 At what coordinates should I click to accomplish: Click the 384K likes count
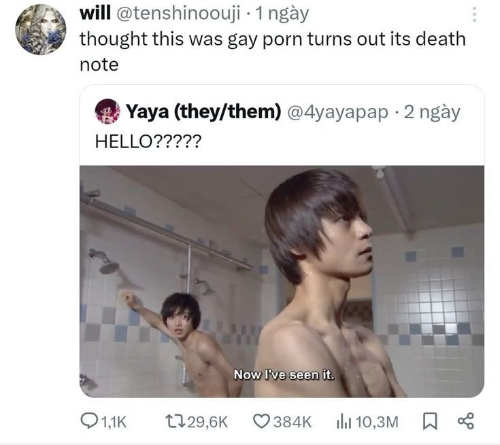292,422
